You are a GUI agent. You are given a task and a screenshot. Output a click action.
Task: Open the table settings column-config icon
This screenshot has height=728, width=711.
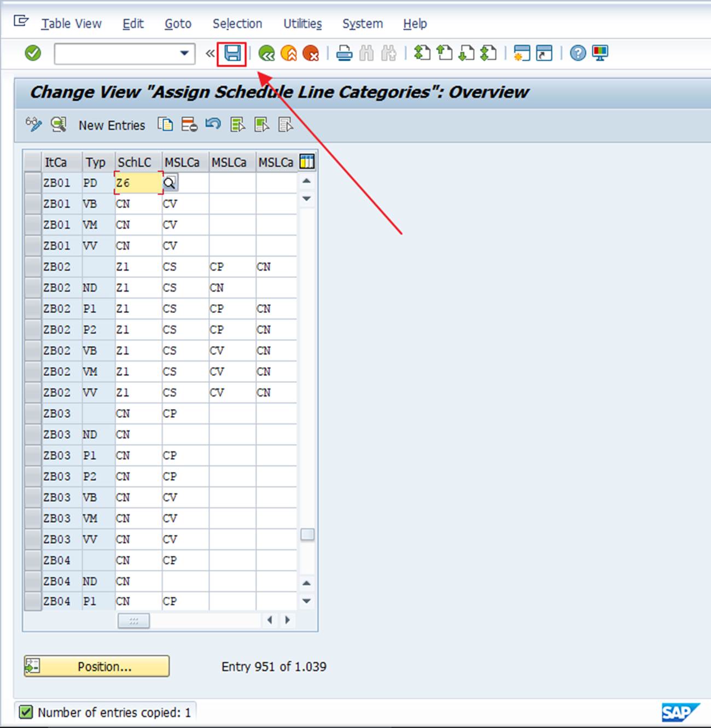(x=307, y=161)
